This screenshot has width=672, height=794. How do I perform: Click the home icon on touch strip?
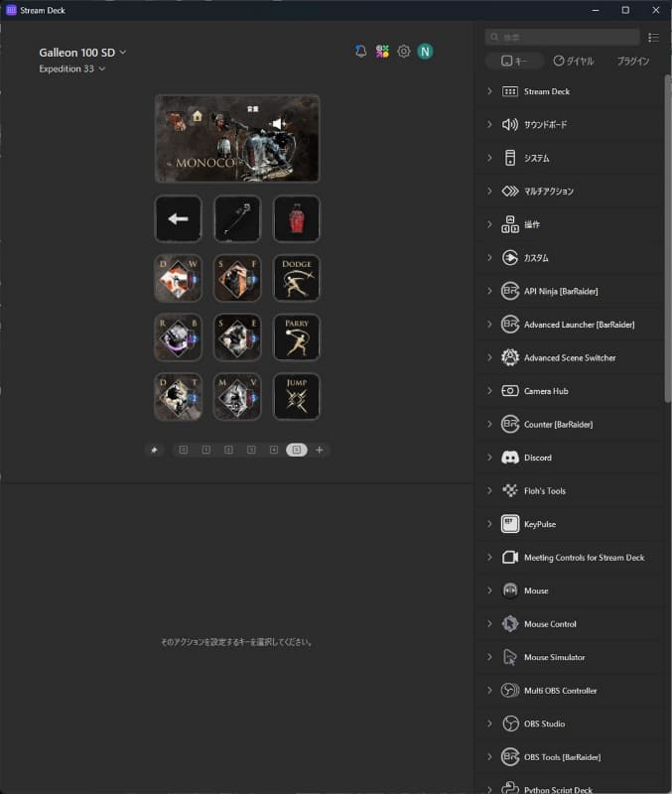[197, 116]
